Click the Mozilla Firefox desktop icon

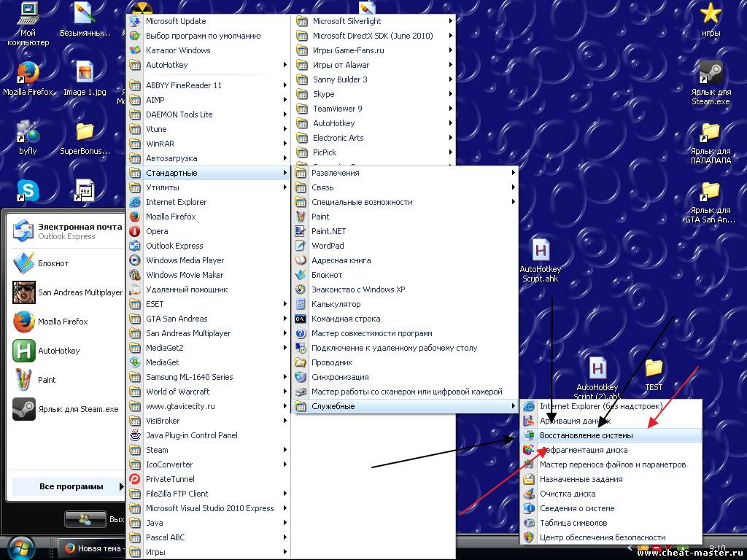pyautogui.click(x=28, y=74)
